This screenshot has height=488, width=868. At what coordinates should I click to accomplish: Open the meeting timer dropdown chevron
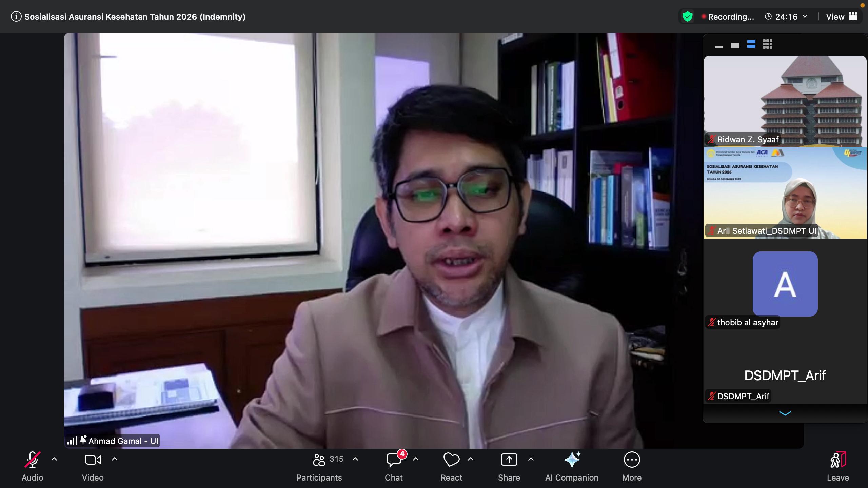805,17
